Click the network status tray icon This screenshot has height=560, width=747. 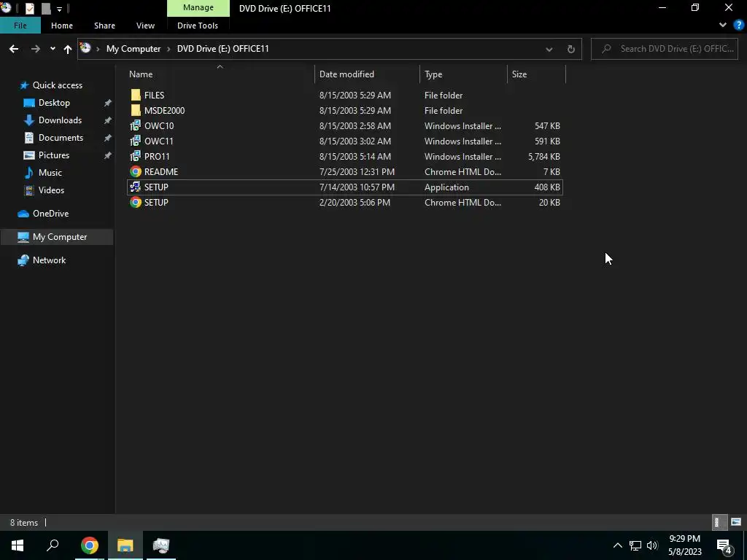coord(635,545)
